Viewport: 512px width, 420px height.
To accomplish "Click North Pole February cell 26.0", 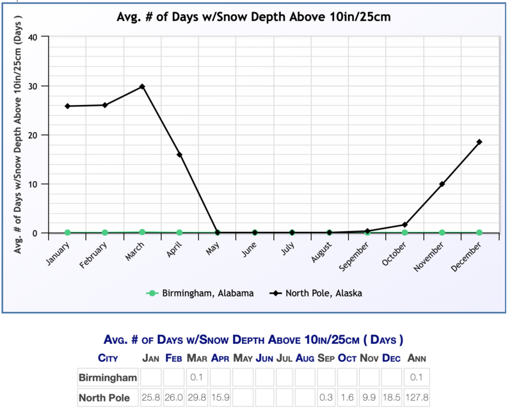I will click(x=173, y=398).
